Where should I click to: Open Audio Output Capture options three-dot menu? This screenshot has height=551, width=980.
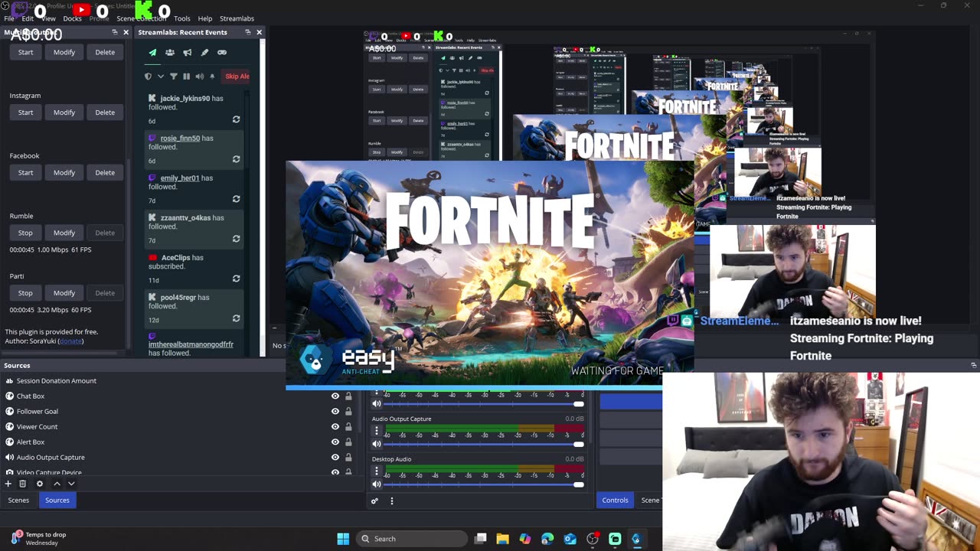[x=377, y=431]
